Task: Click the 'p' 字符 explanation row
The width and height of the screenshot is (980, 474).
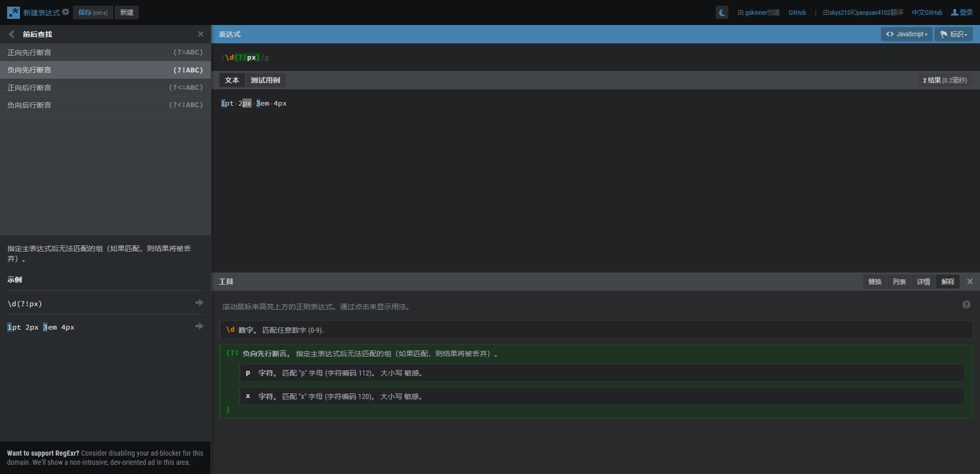Action: [602, 373]
